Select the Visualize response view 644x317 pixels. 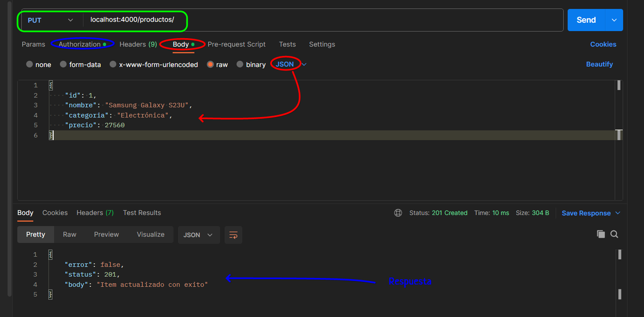coord(150,235)
